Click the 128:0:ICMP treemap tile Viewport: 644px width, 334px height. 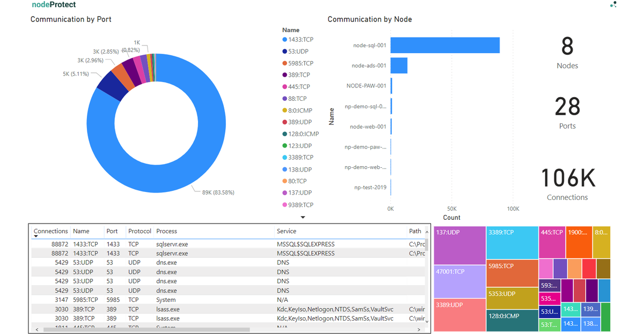(513, 321)
